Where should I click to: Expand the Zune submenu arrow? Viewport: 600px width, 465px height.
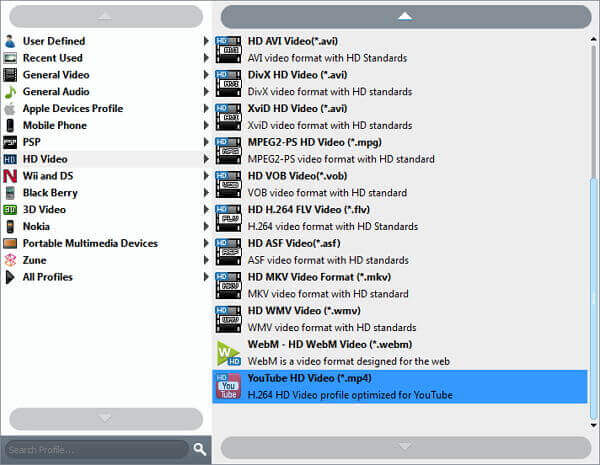206,260
